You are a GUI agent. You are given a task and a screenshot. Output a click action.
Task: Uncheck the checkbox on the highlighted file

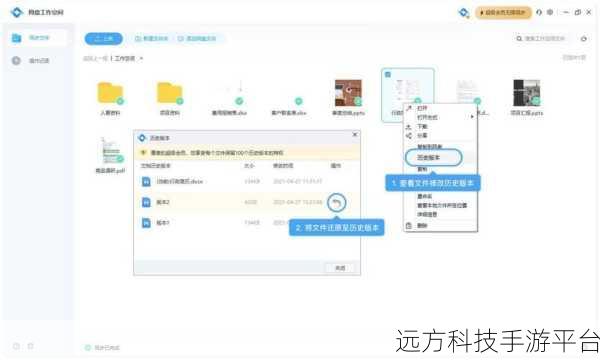[388, 74]
